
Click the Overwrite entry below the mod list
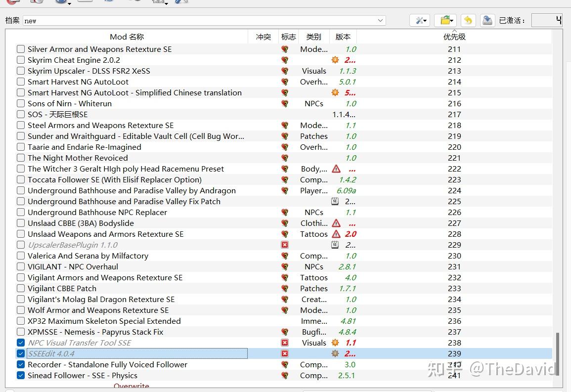(x=131, y=386)
